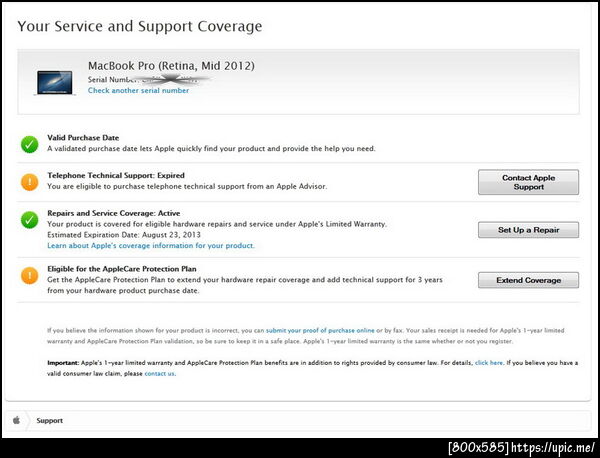The width and height of the screenshot is (600, 458).
Task: Choose Extend Coverage
Action: tap(528, 280)
